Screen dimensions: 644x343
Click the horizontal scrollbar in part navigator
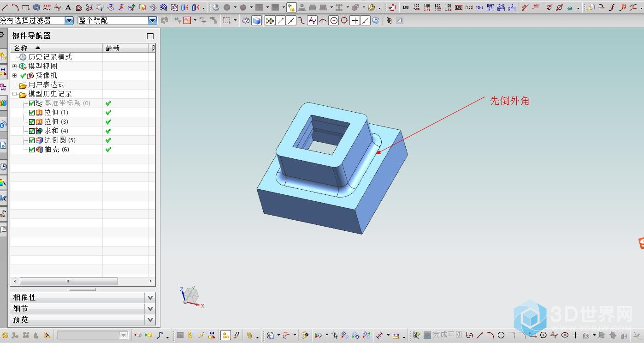[69, 281]
